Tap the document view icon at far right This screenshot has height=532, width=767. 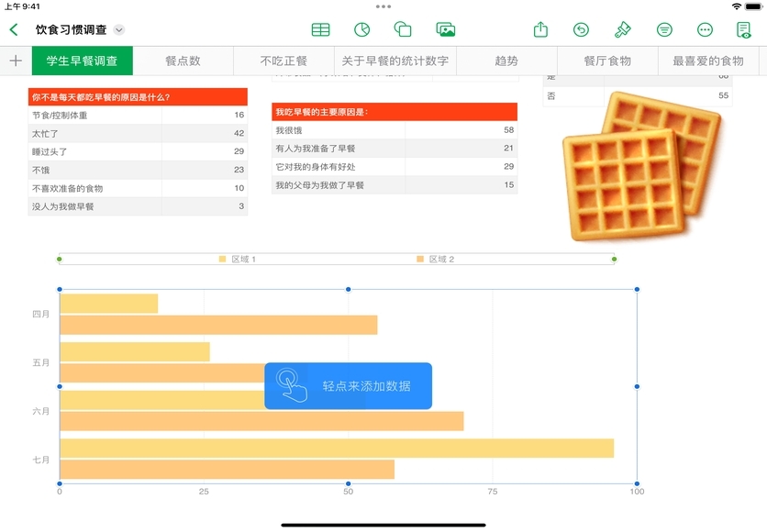[744, 30]
